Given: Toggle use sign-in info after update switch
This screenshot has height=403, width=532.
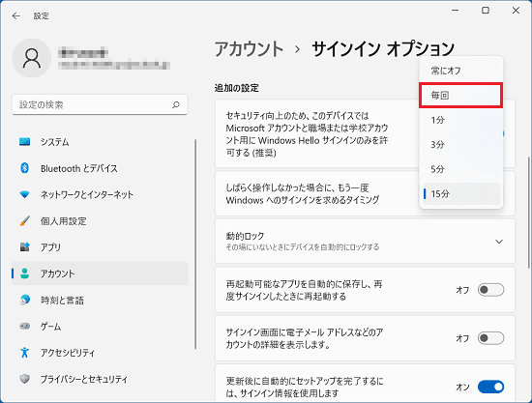Looking at the screenshot, I should point(490,387).
